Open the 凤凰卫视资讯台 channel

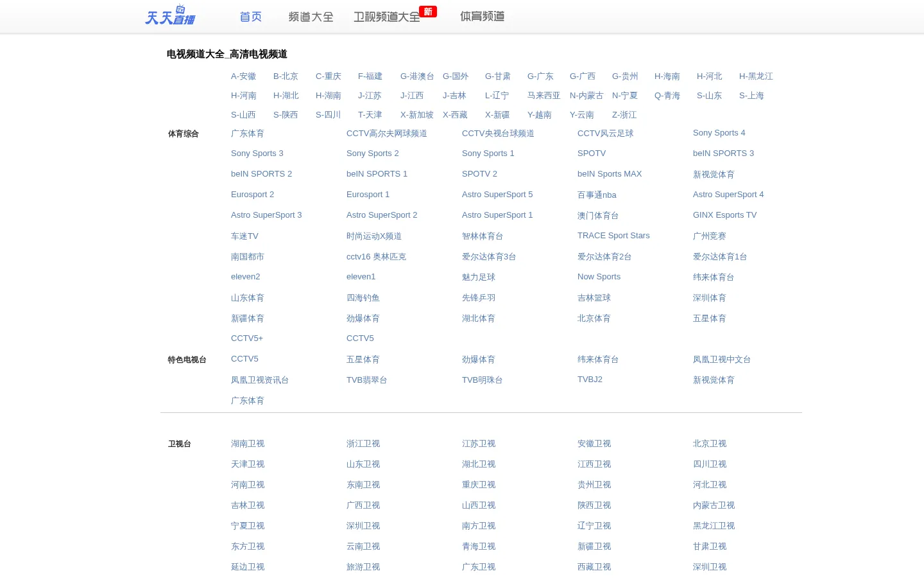tap(260, 380)
